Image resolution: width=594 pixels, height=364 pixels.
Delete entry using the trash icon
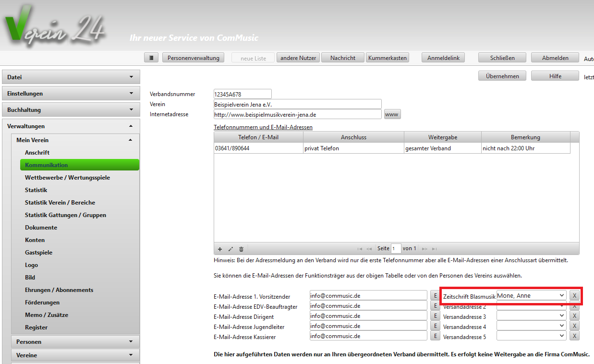241,249
